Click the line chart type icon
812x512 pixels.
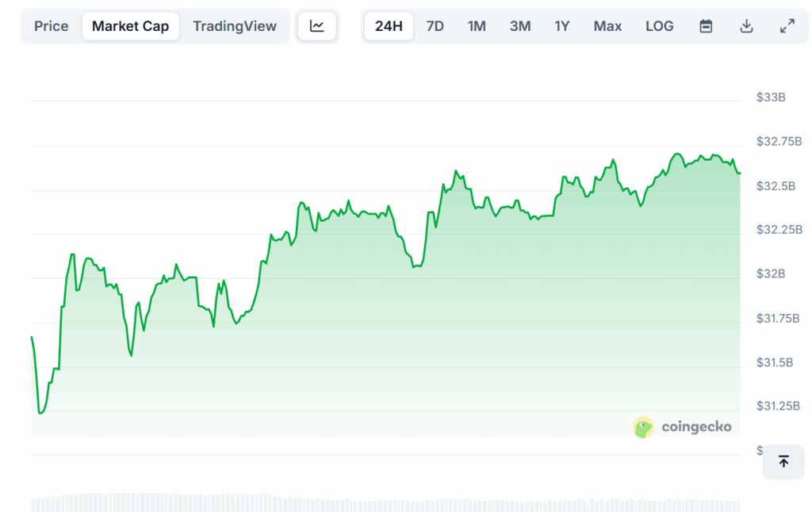[x=317, y=26]
